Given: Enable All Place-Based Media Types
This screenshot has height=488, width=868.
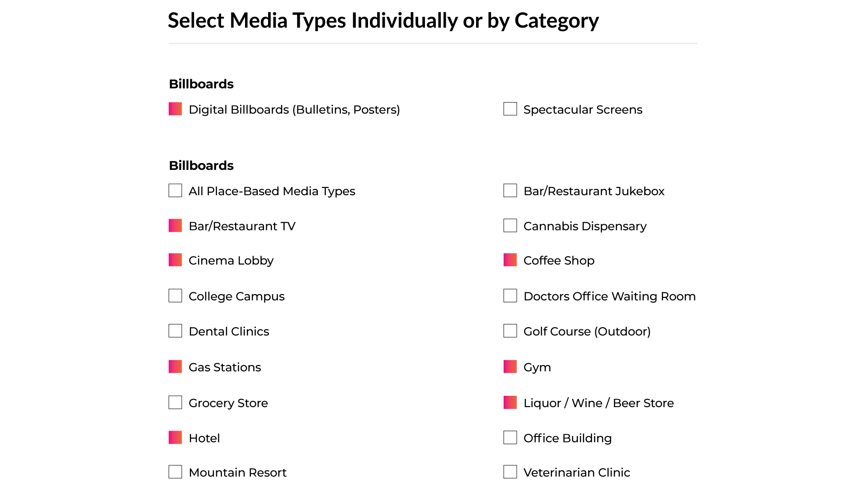Looking at the screenshot, I should click(x=175, y=191).
